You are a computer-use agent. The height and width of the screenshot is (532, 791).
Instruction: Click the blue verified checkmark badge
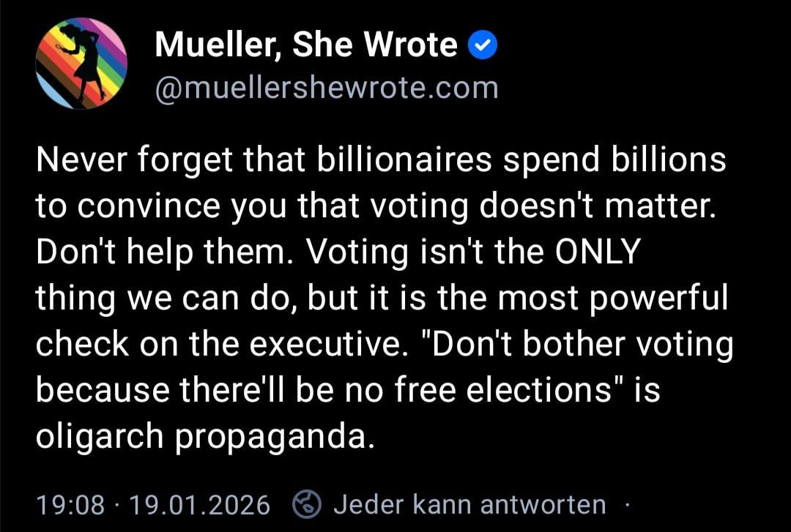[x=483, y=47]
